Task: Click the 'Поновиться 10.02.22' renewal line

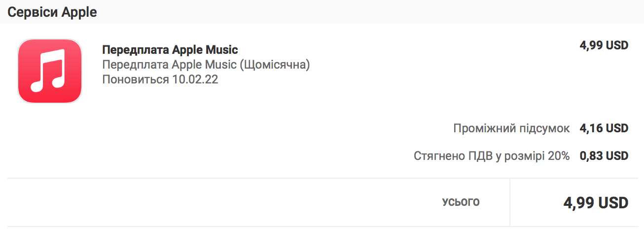Action: [x=160, y=79]
